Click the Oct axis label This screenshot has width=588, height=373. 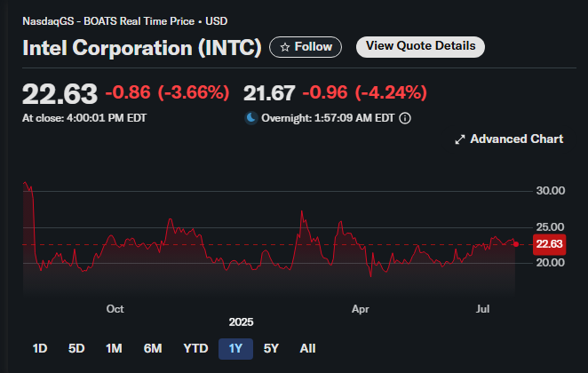[115, 309]
